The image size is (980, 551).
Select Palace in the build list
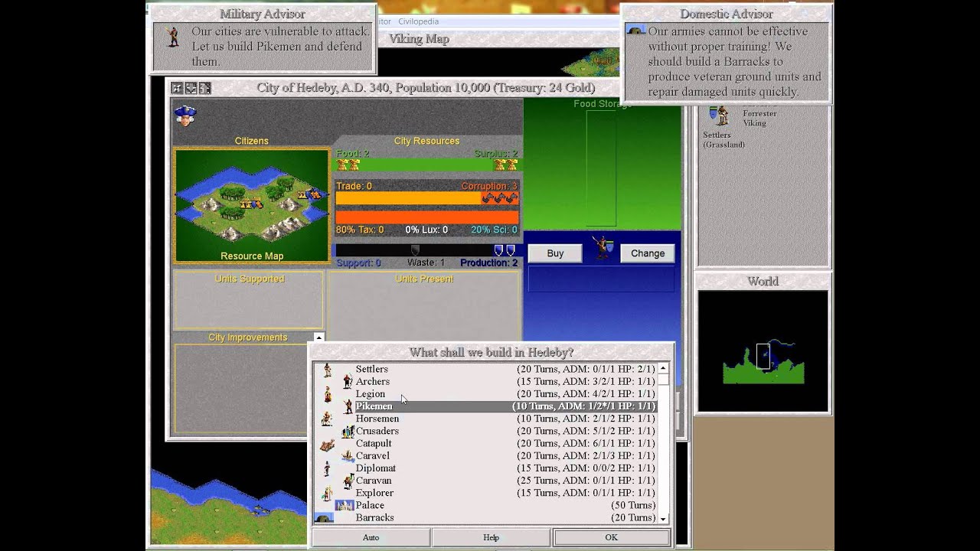pos(505,505)
